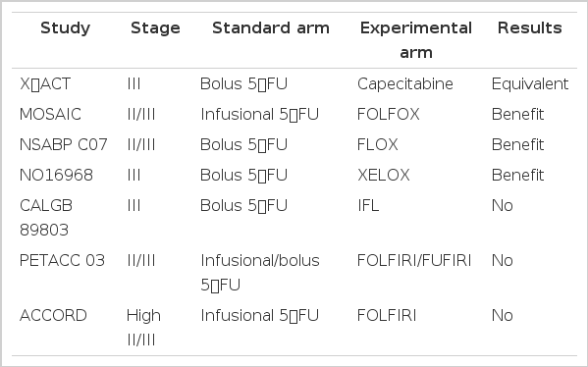Click the Experimental arm header
Image resolution: width=588 pixels, height=367 pixels.
(416, 40)
